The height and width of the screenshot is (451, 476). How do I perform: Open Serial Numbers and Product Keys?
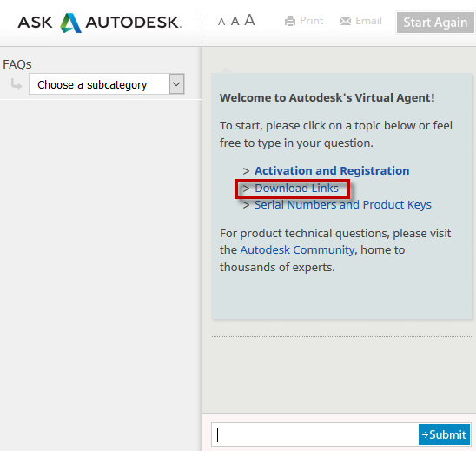[343, 205]
